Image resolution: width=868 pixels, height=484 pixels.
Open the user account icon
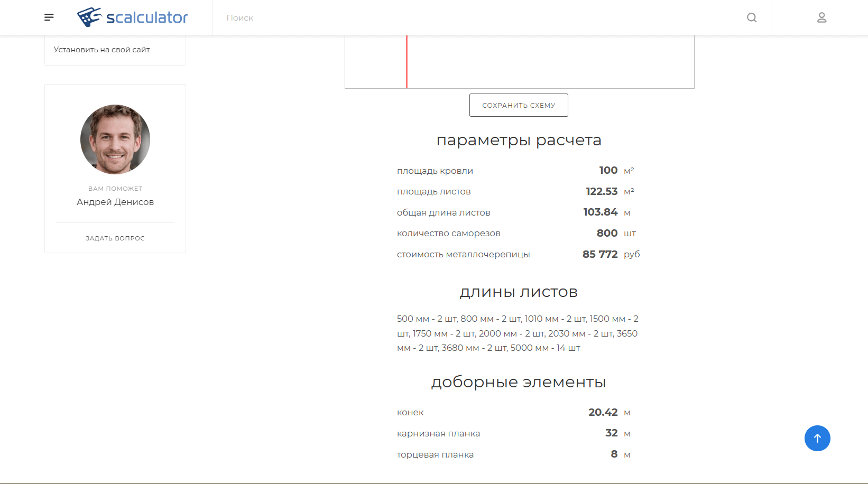821,17
